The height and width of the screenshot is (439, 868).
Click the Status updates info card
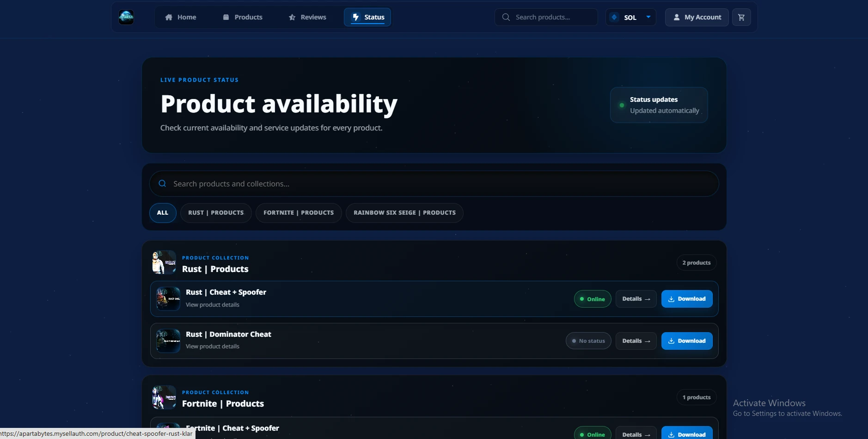(x=659, y=105)
